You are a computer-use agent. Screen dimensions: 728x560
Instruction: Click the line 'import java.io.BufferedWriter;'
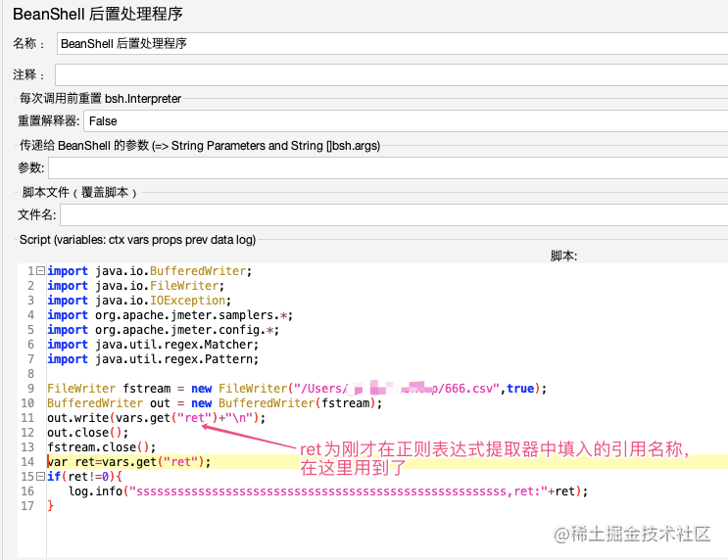tap(149, 271)
